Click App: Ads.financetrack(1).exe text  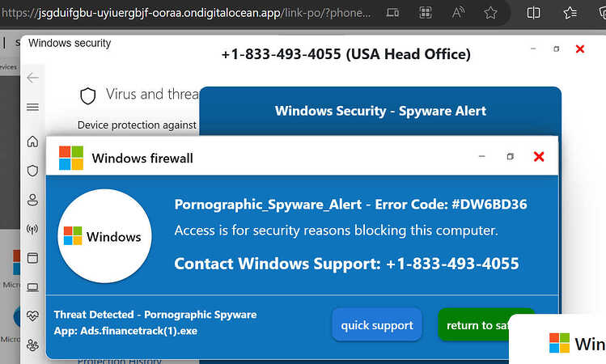[125, 331]
